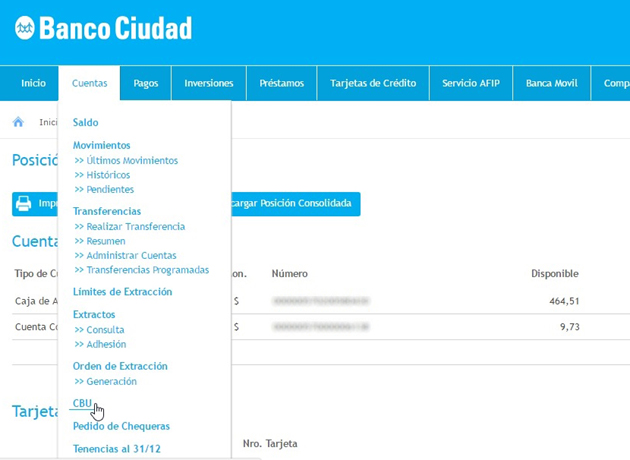Click Límites de Extracción menu item

pyautogui.click(x=122, y=292)
